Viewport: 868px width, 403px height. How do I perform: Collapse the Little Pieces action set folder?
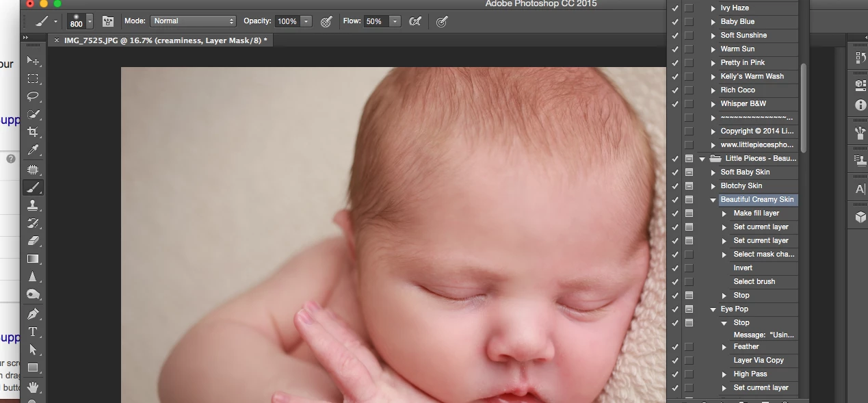(702, 159)
